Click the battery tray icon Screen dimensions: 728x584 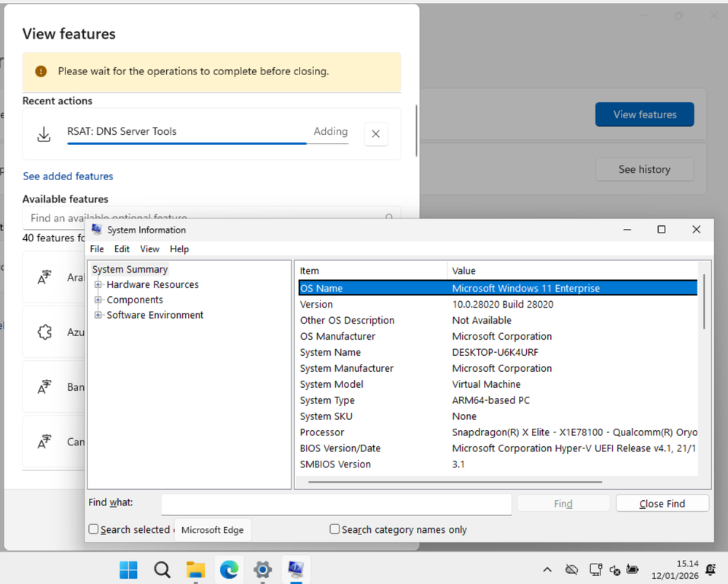coord(633,569)
